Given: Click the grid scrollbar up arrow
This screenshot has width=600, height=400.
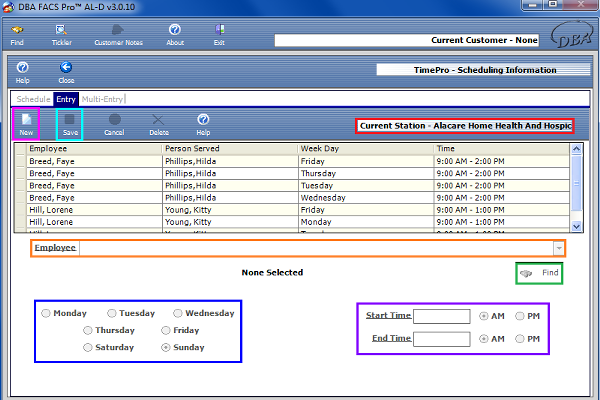Looking at the screenshot, I should point(576,149).
